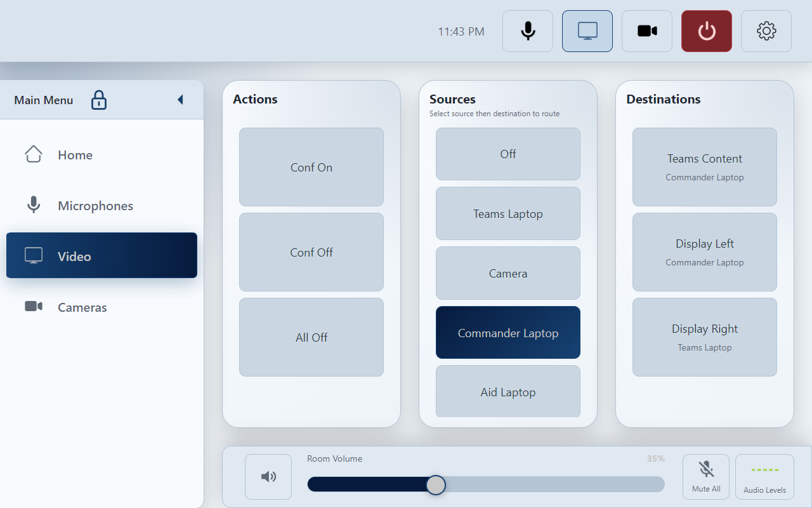Image resolution: width=812 pixels, height=508 pixels.
Task: Click the Actions heading
Action: pos(255,99)
